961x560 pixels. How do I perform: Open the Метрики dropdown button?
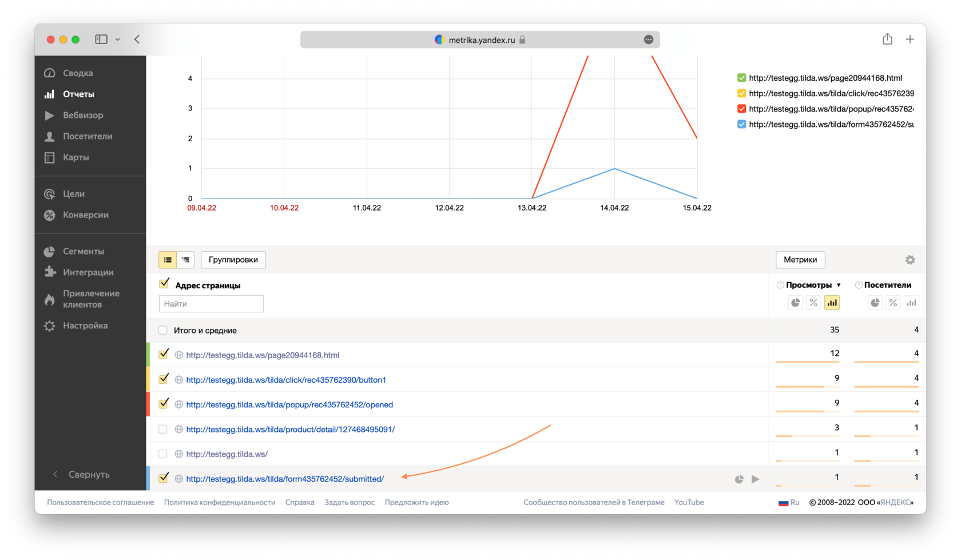click(x=800, y=260)
